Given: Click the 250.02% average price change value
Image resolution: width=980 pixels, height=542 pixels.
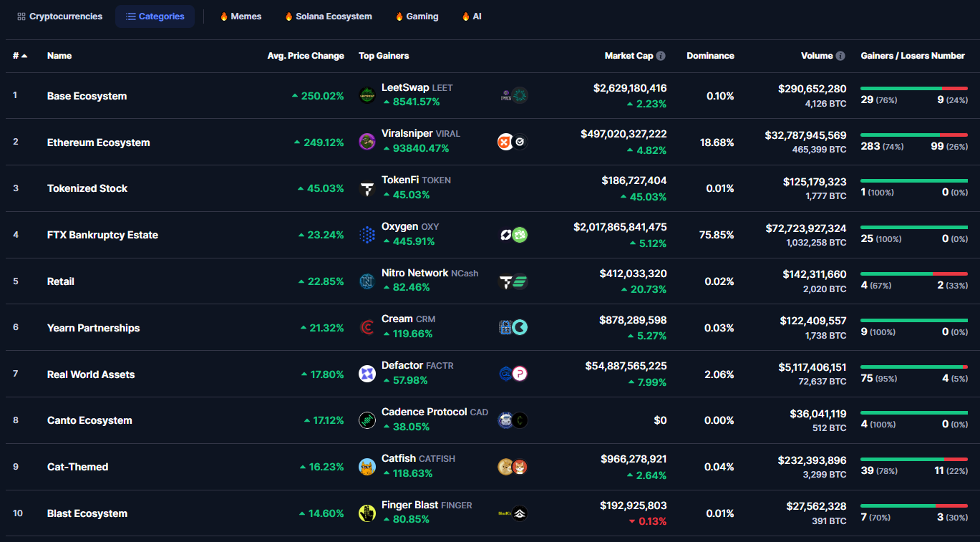Looking at the screenshot, I should tap(318, 96).
